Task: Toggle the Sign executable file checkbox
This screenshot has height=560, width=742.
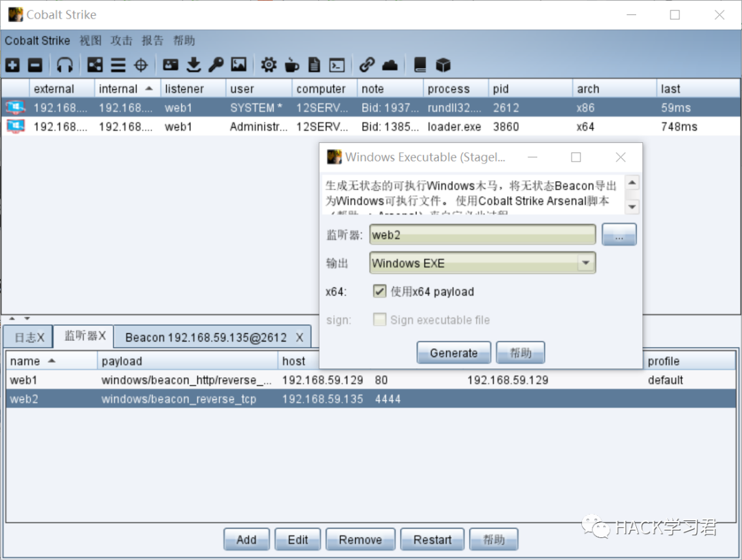Action: pyautogui.click(x=379, y=320)
